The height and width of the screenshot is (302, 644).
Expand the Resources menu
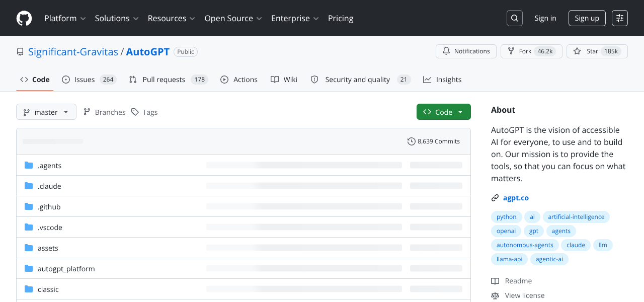(171, 18)
